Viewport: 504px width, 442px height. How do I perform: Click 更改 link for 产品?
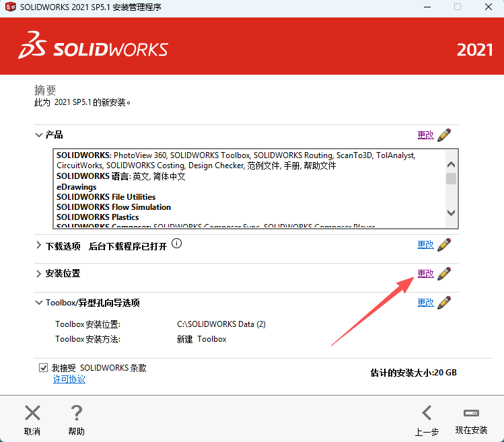425,135
